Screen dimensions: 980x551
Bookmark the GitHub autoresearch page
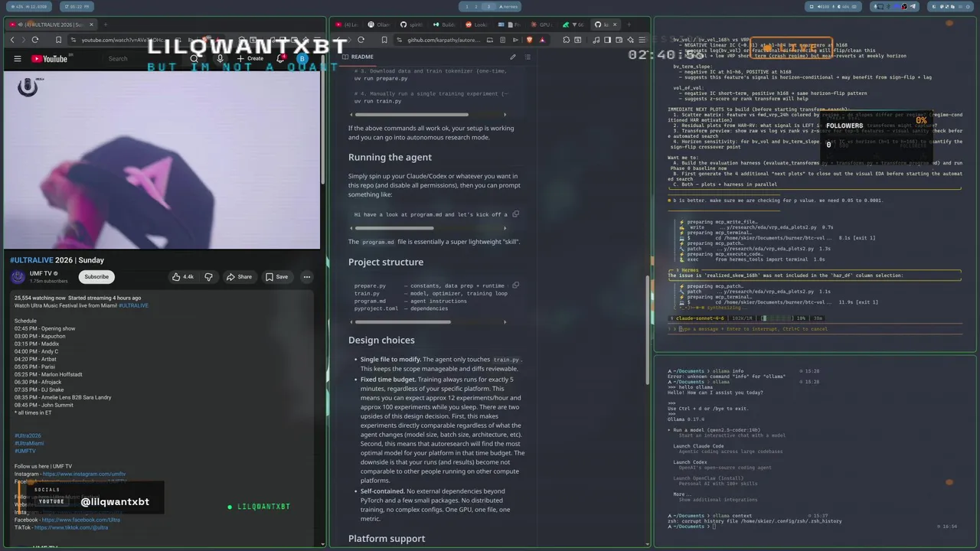(x=384, y=40)
